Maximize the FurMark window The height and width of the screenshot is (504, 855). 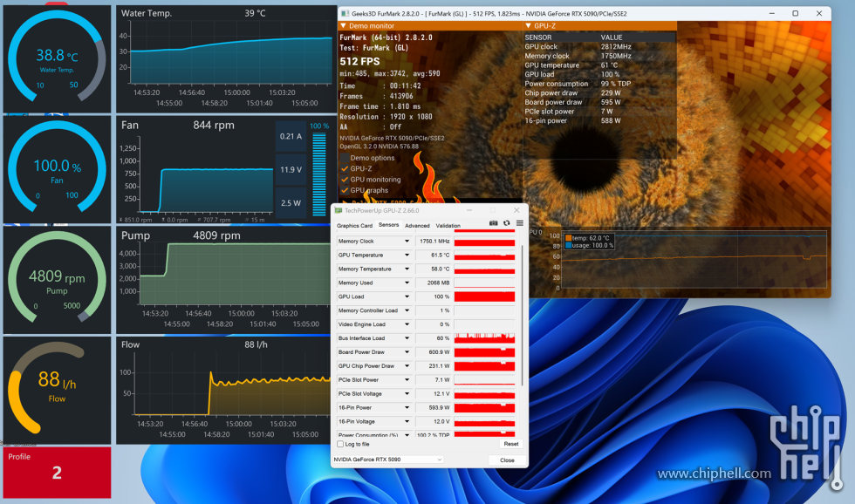(x=795, y=14)
